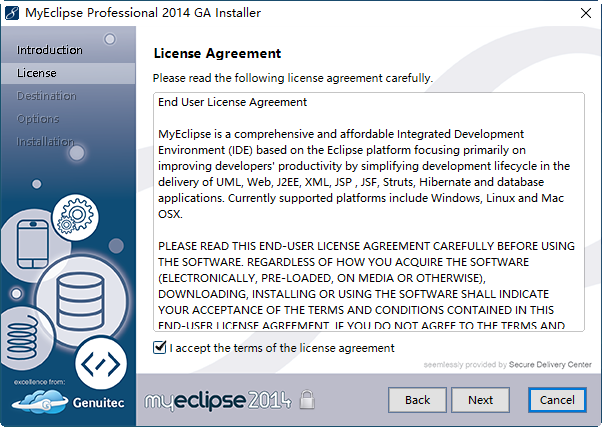Viewport: 602px width, 427px height.
Task: Select the License step in the sidebar
Action: point(37,73)
